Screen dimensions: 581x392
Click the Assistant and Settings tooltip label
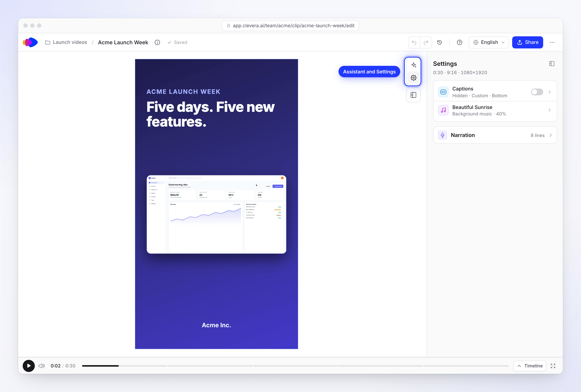click(369, 72)
